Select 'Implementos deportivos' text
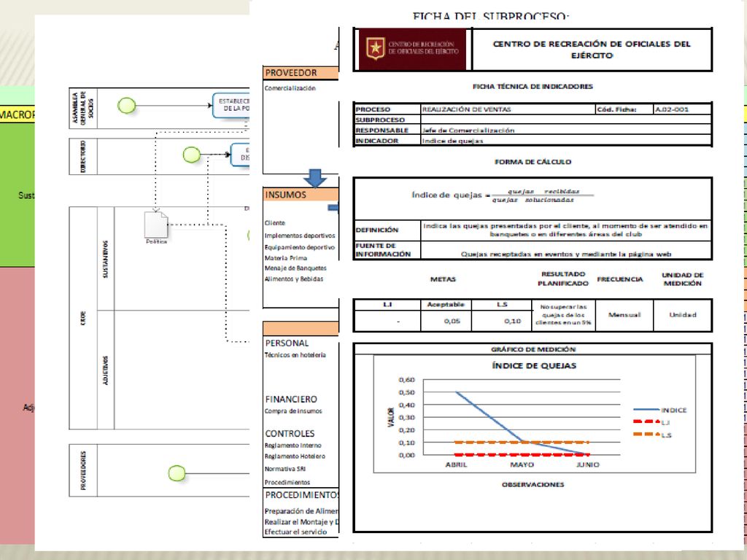 click(300, 236)
